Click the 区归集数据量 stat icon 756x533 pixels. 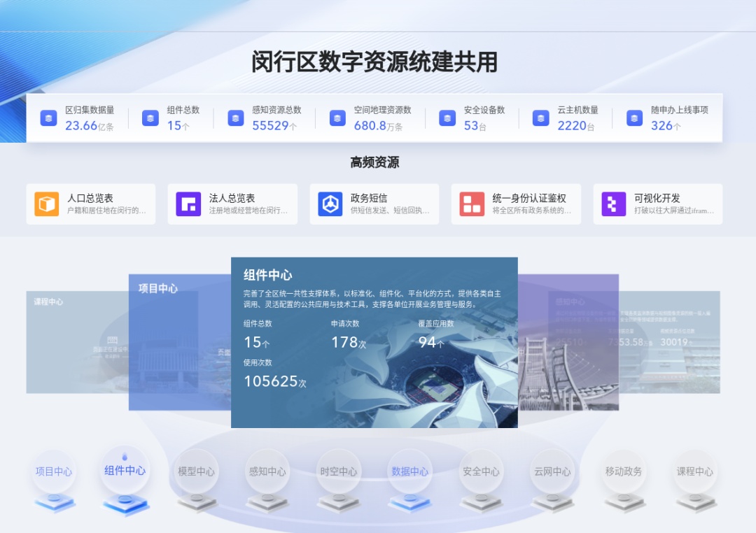pyautogui.click(x=48, y=118)
